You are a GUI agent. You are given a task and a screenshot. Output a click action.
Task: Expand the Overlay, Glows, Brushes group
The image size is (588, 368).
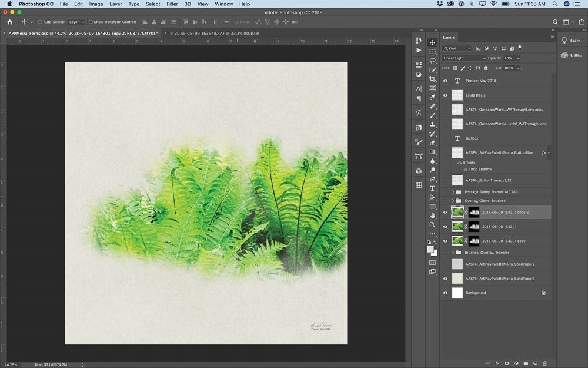[x=453, y=201]
